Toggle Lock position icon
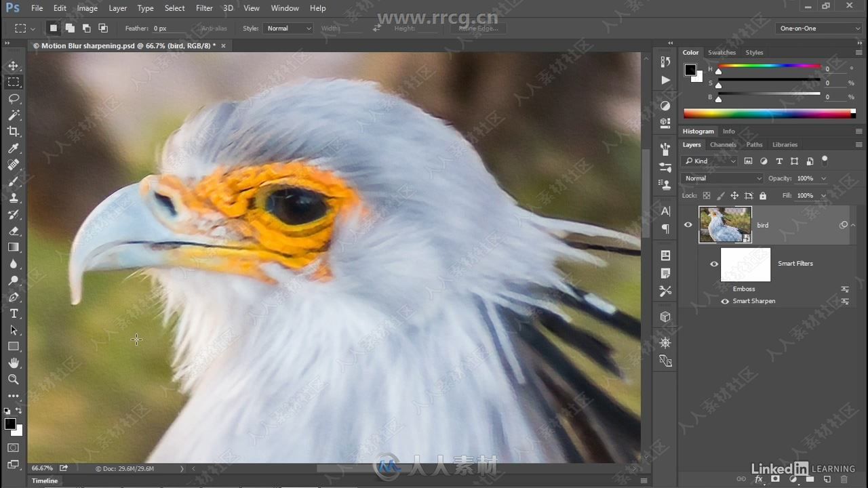 tap(734, 196)
